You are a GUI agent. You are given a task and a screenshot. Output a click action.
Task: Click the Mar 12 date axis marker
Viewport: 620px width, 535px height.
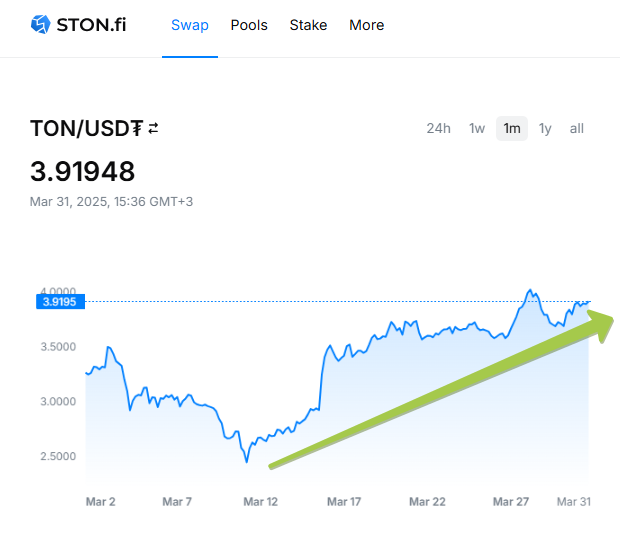click(x=260, y=502)
